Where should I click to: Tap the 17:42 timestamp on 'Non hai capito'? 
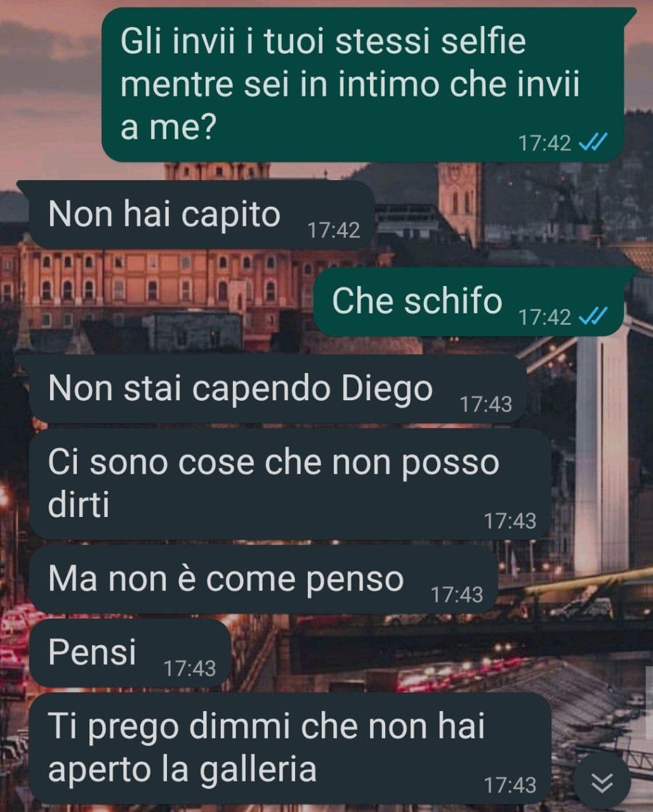click(334, 230)
